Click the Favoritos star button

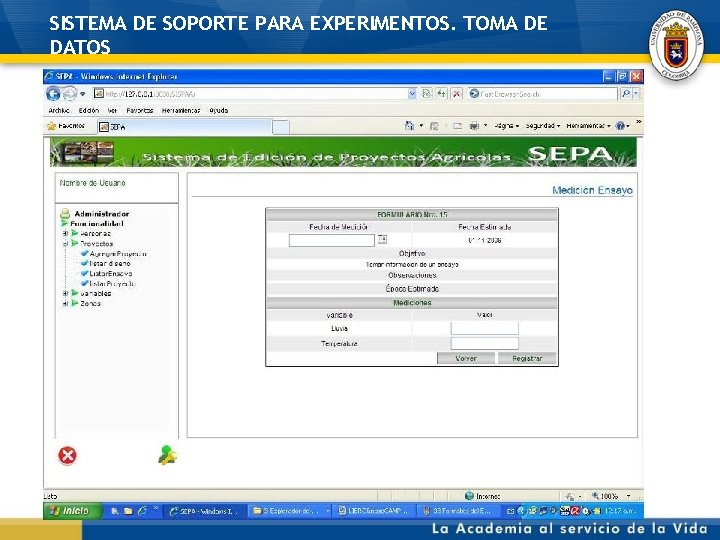(x=66, y=126)
